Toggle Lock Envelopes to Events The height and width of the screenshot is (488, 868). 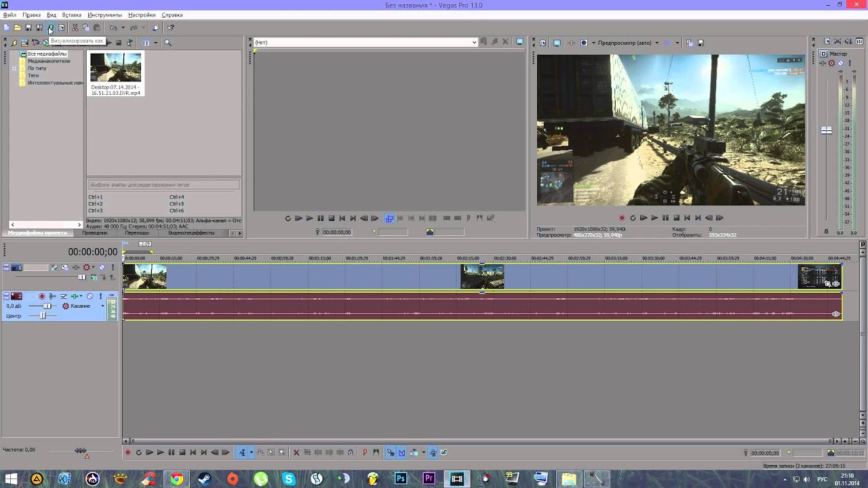pyautogui.click(x=433, y=453)
